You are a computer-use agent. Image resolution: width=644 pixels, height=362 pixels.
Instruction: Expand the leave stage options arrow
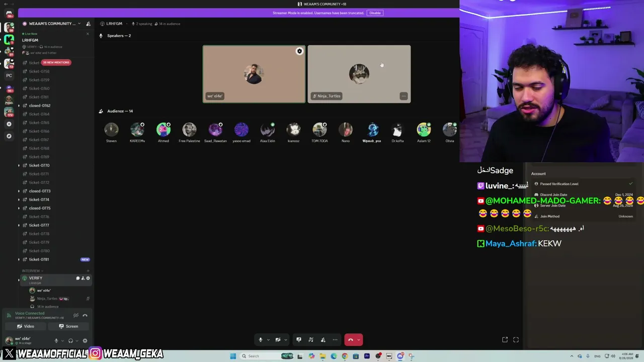pyautogui.click(x=359, y=340)
